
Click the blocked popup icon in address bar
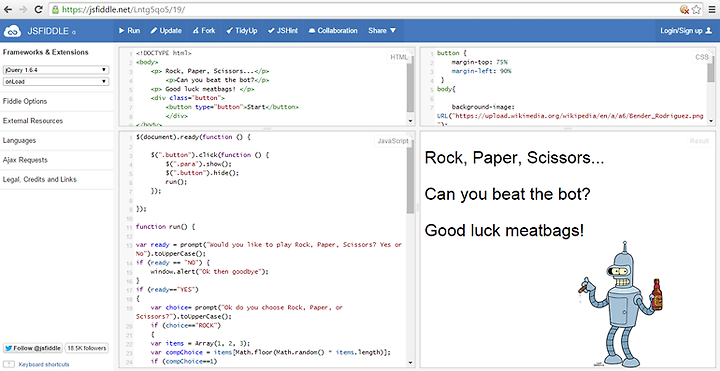[684, 9]
